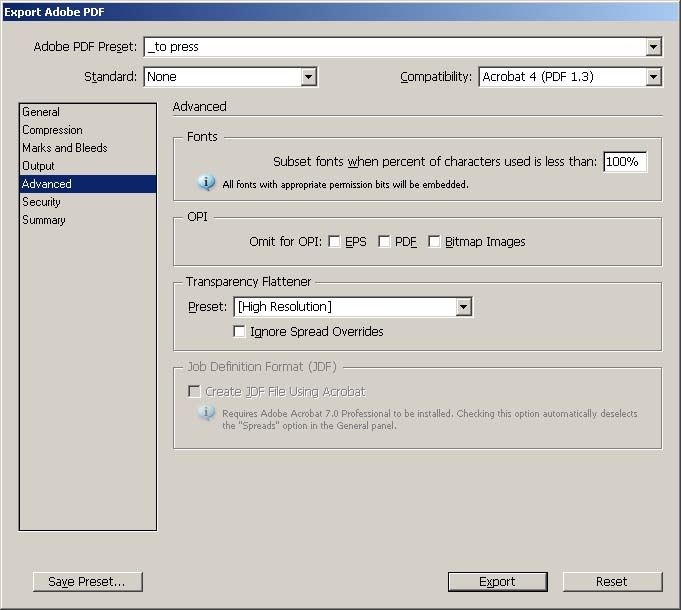Image resolution: width=681 pixels, height=610 pixels.
Task: Tick Create JDF File Using Acrobat
Action: [194, 391]
